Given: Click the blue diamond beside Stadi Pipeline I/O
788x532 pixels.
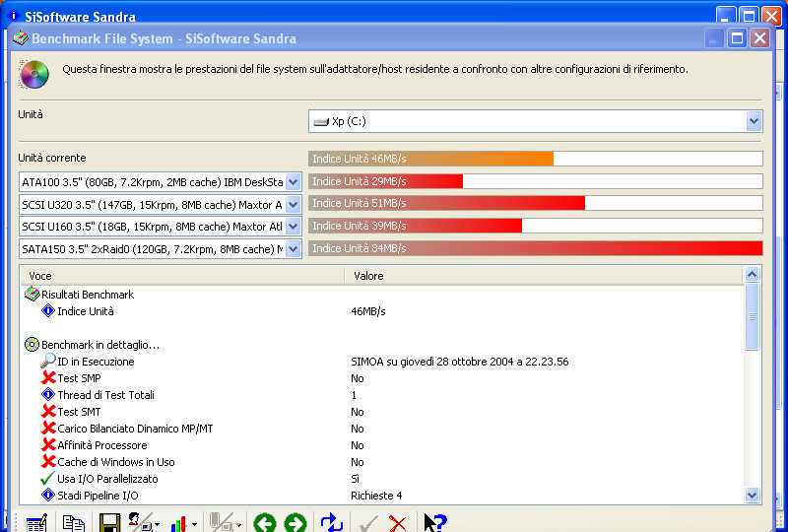Looking at the screenshot, I should tap(47, 495).
